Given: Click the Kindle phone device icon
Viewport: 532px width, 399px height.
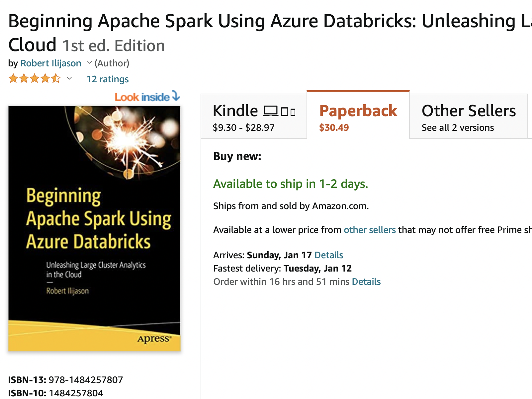Looking at the screenshot, I should tap(293, 113).
